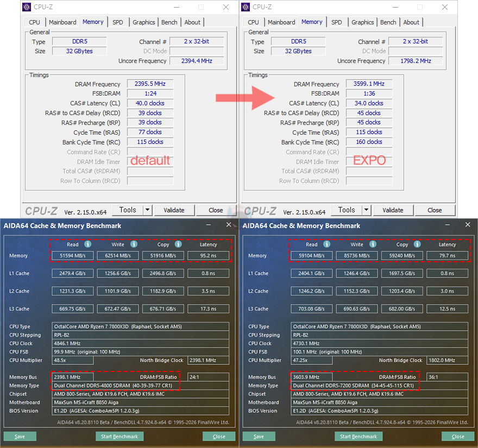Click CAS# Latency 34.0 clocks field
This screenshot has height=448, width=478.
click(x=369, y=103)
